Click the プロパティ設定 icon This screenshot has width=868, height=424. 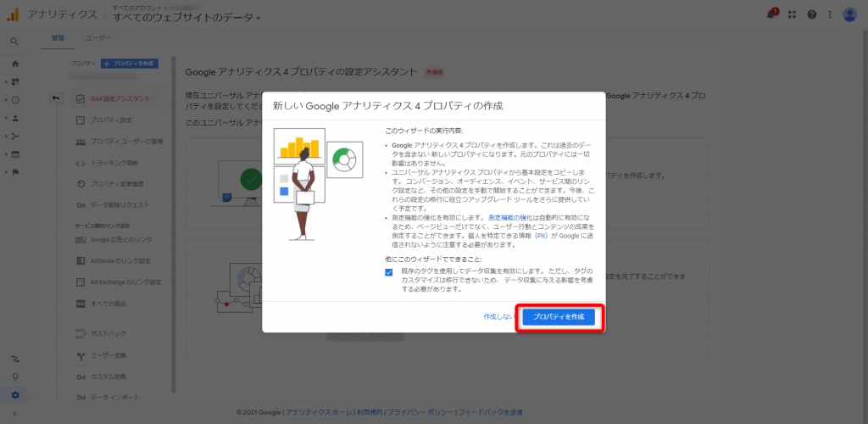(x=81, y=120)
